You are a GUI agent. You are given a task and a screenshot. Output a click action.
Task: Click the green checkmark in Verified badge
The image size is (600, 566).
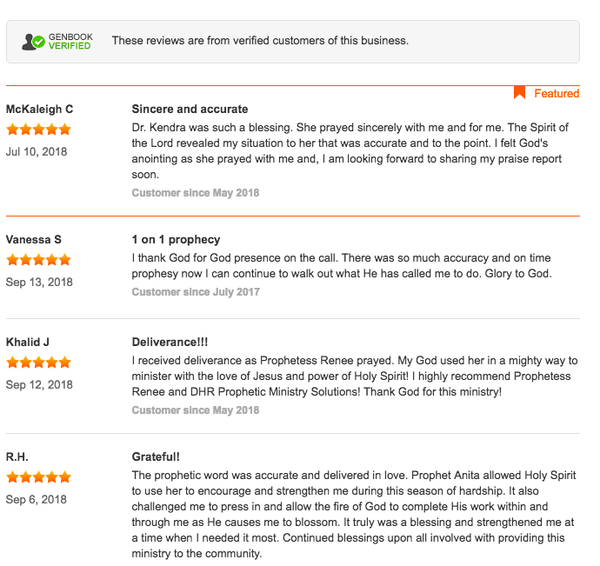[x=39, y=42]
